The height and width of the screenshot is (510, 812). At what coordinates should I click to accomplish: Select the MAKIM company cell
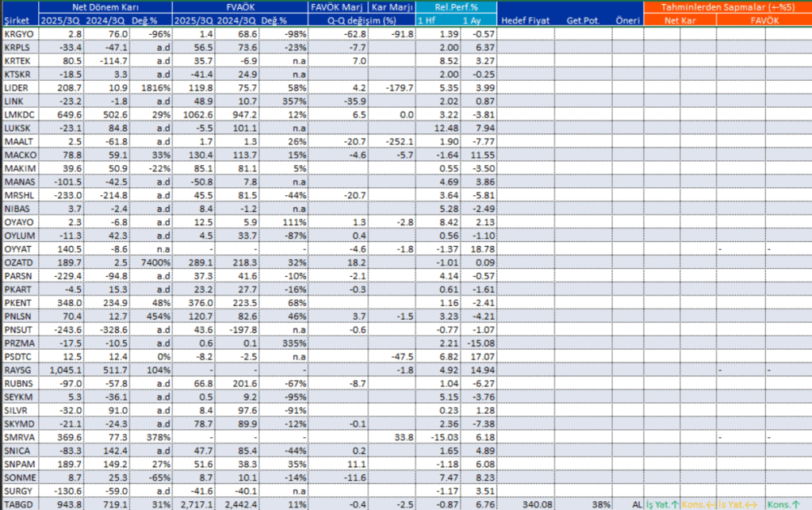click(20, 169)
